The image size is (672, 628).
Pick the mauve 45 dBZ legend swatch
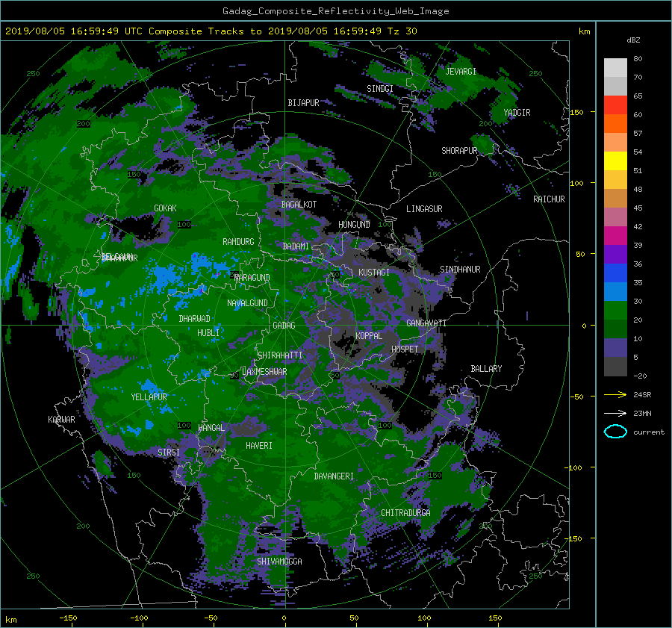[615, 217]
